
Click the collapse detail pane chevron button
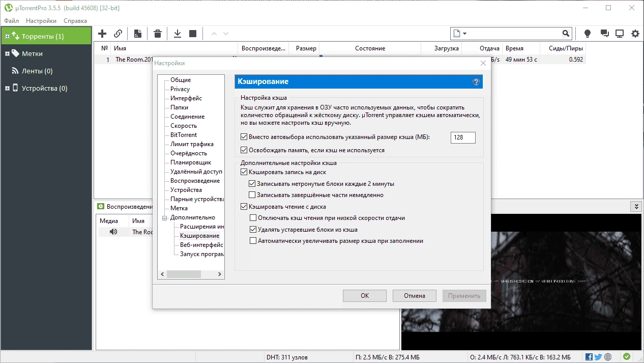[635, 206]
